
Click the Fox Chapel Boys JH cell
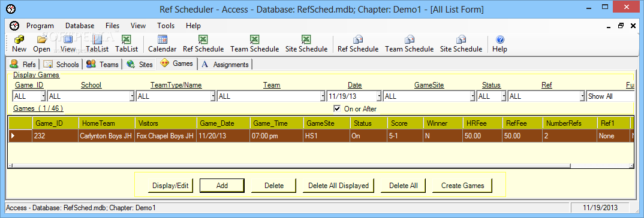(x=165, y=136)
